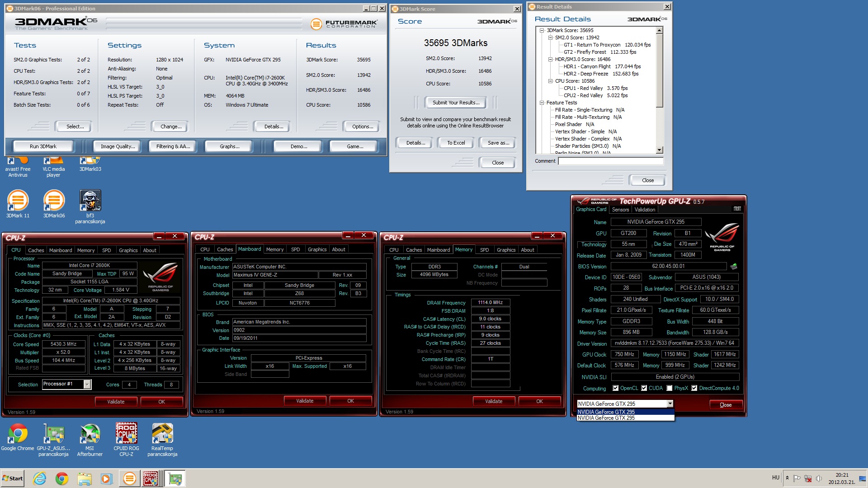Image resolution: width=868 pixels, height=488 pixels.
Task: Click the Run 3DMark button
Action: 43,146
